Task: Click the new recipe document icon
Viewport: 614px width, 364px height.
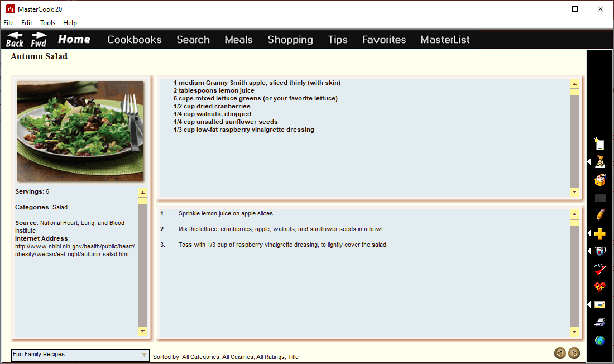Action: coord(599,144)
